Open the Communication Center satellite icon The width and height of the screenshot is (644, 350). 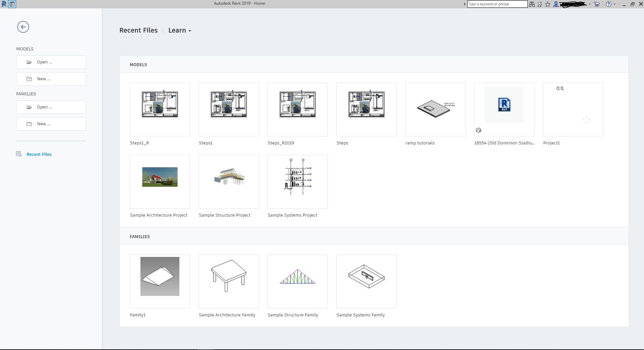540,4
